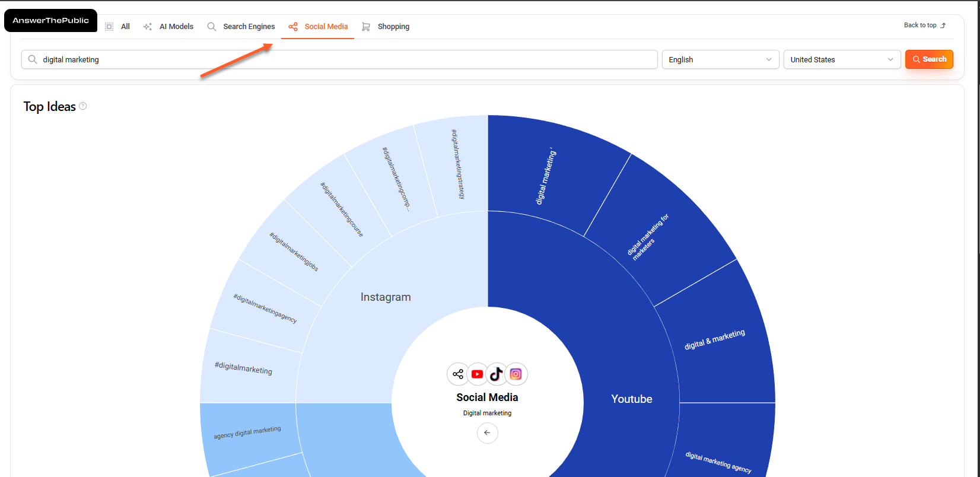Viewport: 980px width, 477px height.
Task: Click the AnswerThePublic logo
Action: pyautogui.click(x=50, y=20)
